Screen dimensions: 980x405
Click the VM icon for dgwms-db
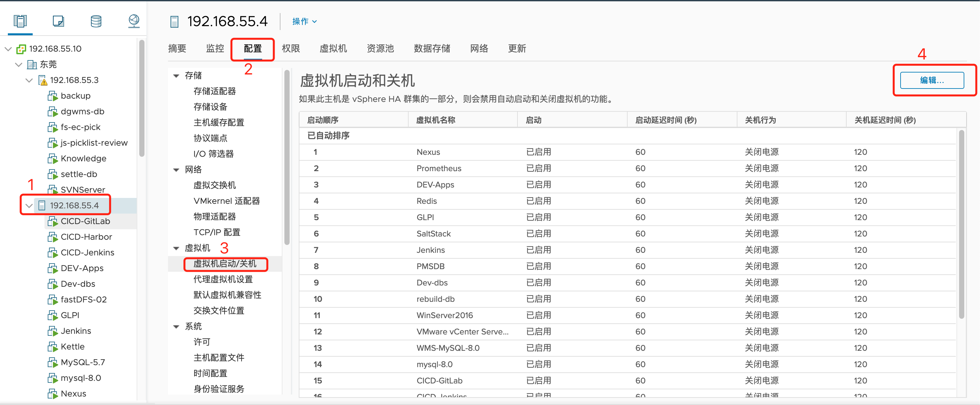[x=53, y=111]
